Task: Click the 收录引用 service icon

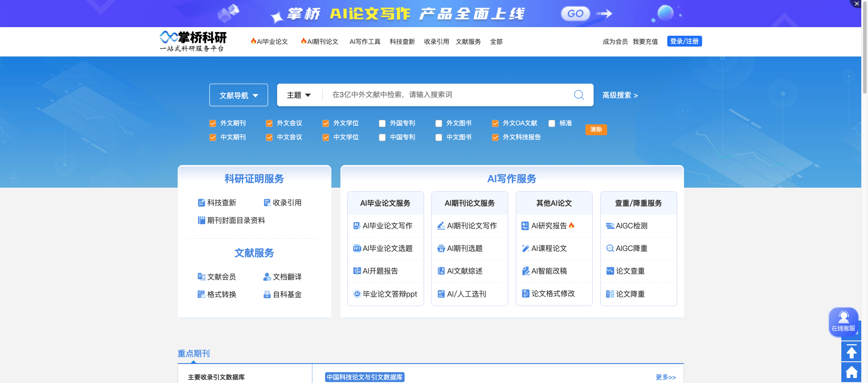Action: pos(267,203)
